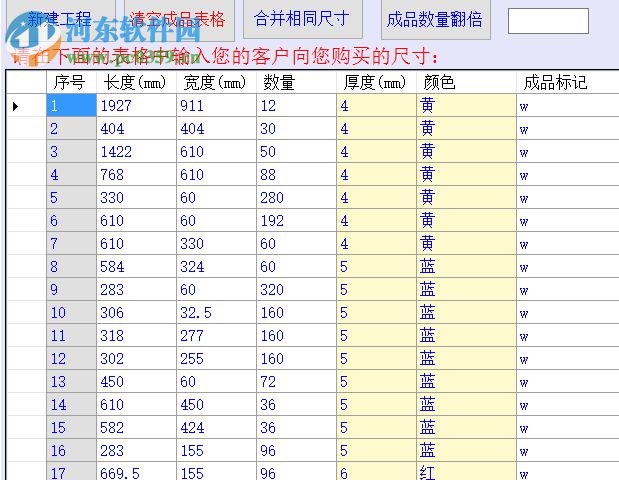Select width cell 330 in row 7
This screenshot has width=619, height=480.
point(216,244)
